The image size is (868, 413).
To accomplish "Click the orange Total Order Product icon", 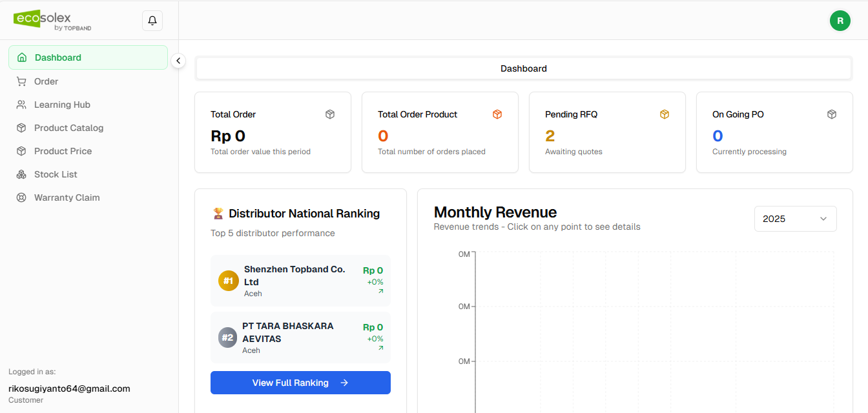I will (497, 114).
